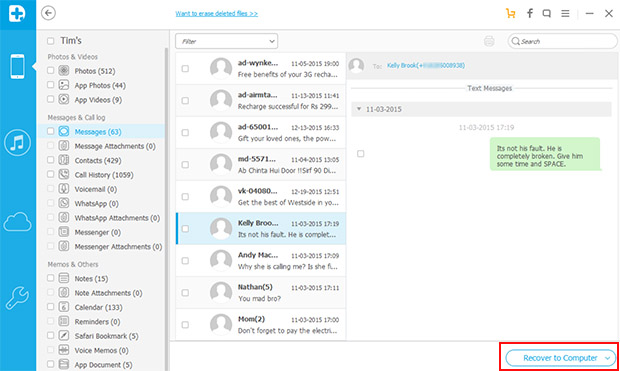Collapse the 11-03-2015 date group
The width and height of the screenshot is (620, 371).
(359, 109)
